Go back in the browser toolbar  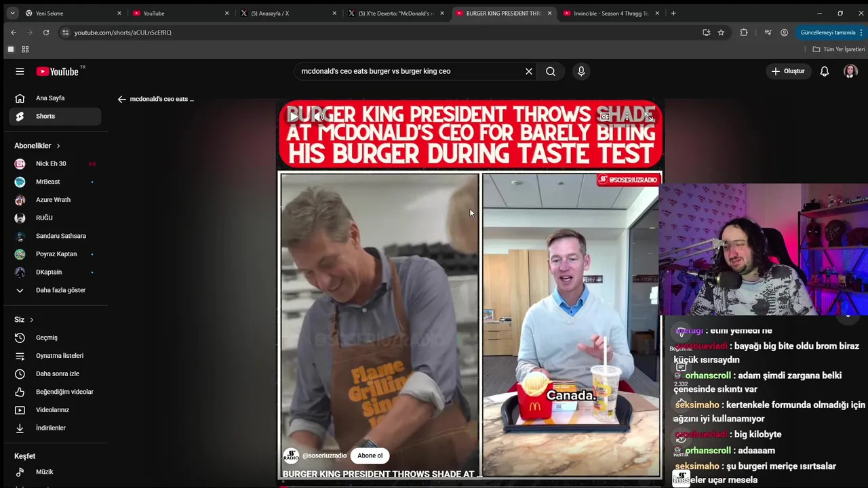click(x=14, y=33)
